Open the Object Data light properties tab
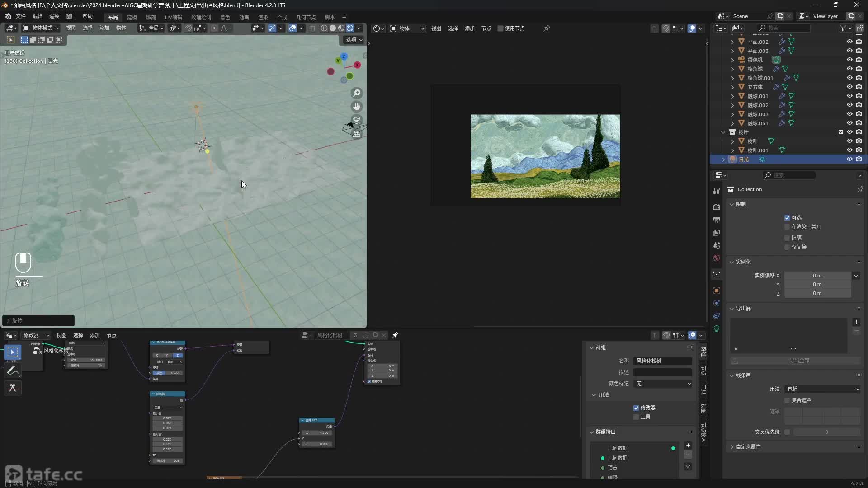 pyautogui.click(x=717, y=328)
